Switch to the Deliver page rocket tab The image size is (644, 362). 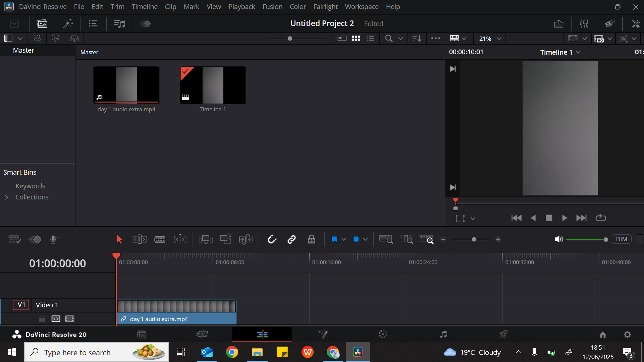click(503, 334)
